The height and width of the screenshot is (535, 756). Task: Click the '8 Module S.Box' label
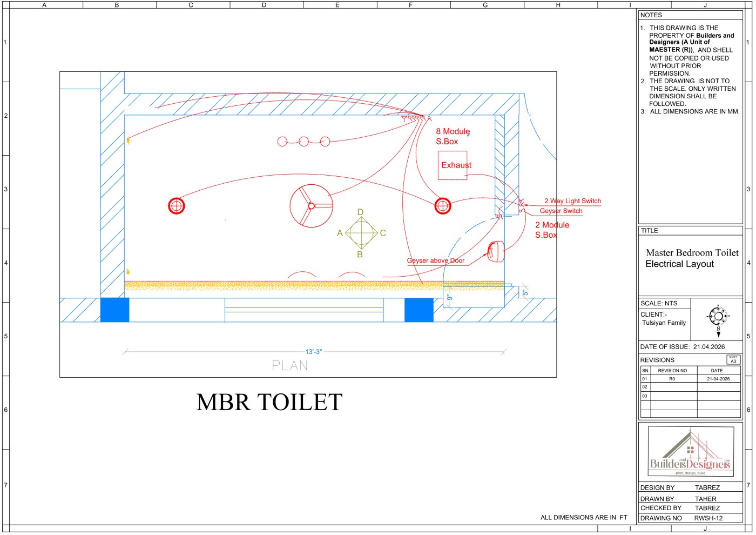coord(453,136)
